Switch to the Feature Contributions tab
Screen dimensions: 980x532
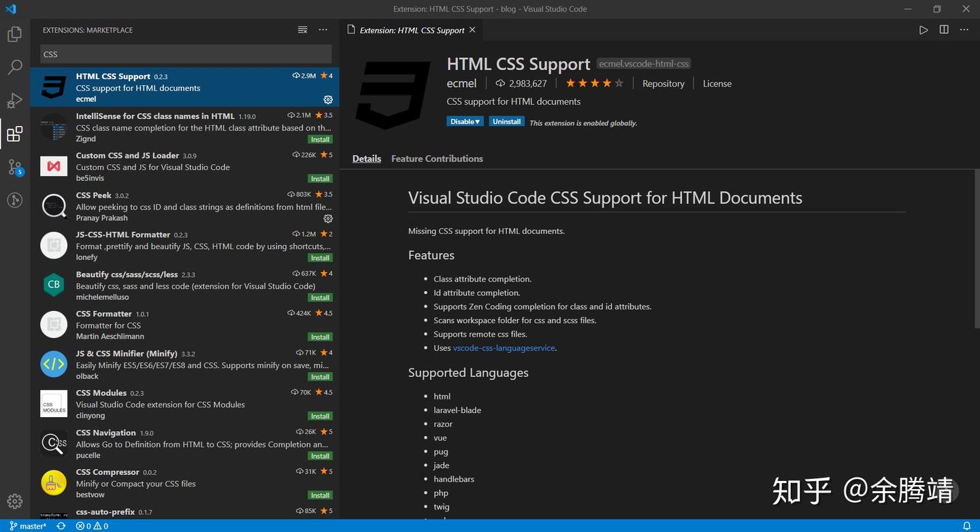(x=437, y=159)
